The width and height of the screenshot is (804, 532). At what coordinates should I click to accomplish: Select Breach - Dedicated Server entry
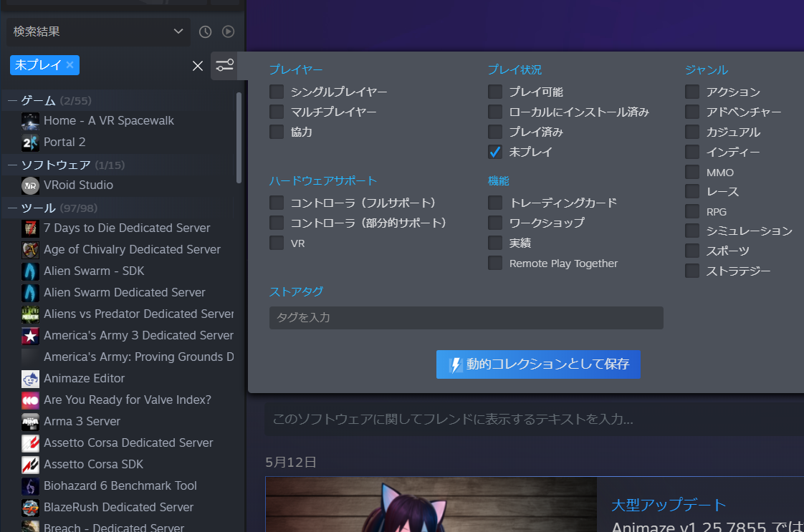(x=114, y=527)
